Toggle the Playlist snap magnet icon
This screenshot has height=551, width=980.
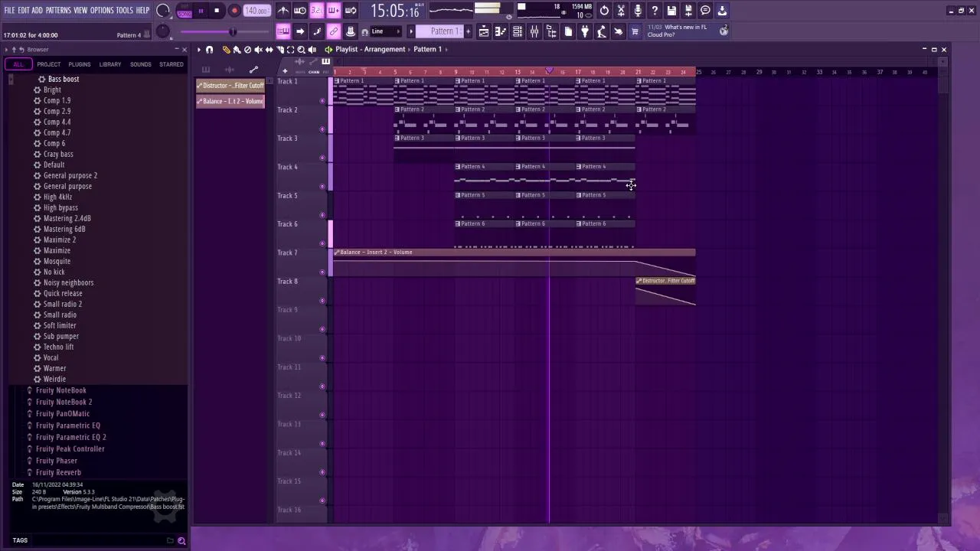point(209,50)
